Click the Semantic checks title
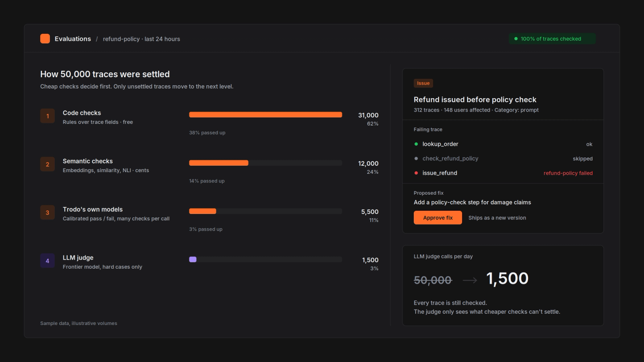The image size is (644, 362). [x=88, y=161]
